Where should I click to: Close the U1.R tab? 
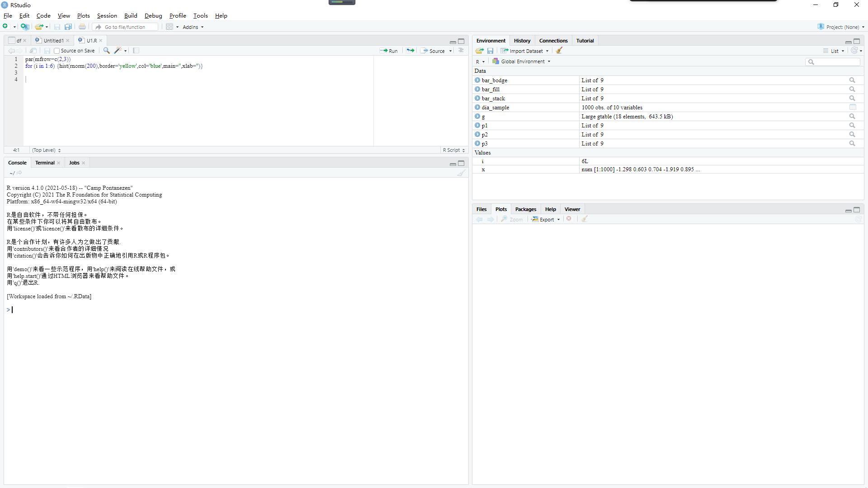(100, 41)
